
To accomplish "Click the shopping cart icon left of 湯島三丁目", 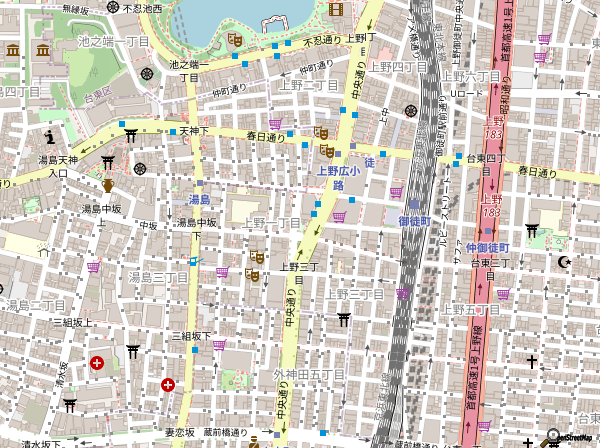I will (x=94, y=268).
